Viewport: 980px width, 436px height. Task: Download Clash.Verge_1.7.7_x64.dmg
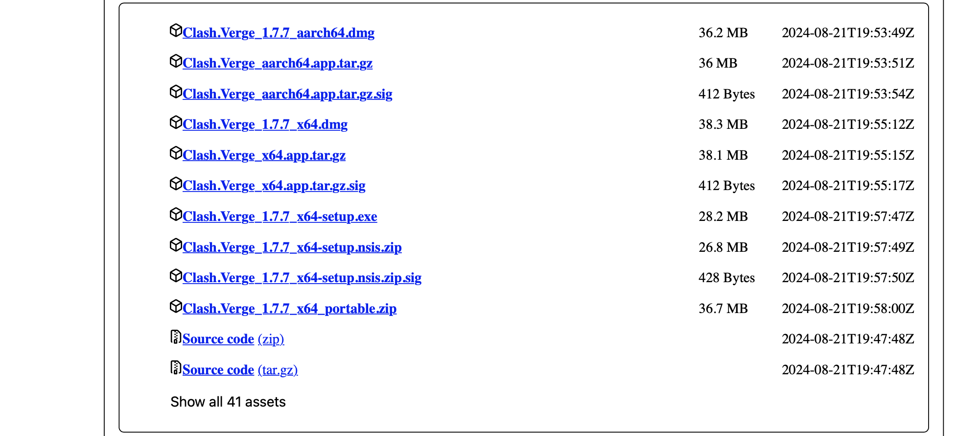[265, 124]
